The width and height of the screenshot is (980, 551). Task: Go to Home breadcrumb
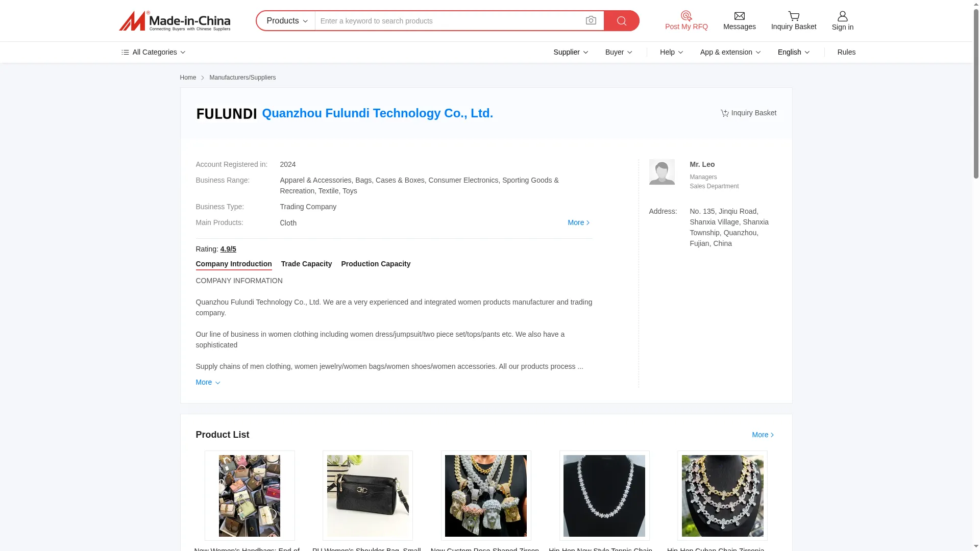(x=188, y=78)
